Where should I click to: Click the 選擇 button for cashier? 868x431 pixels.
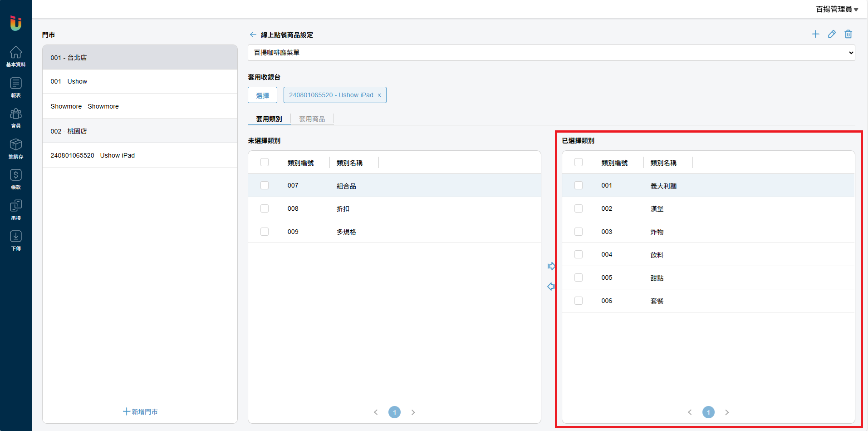tap(262, 95)
